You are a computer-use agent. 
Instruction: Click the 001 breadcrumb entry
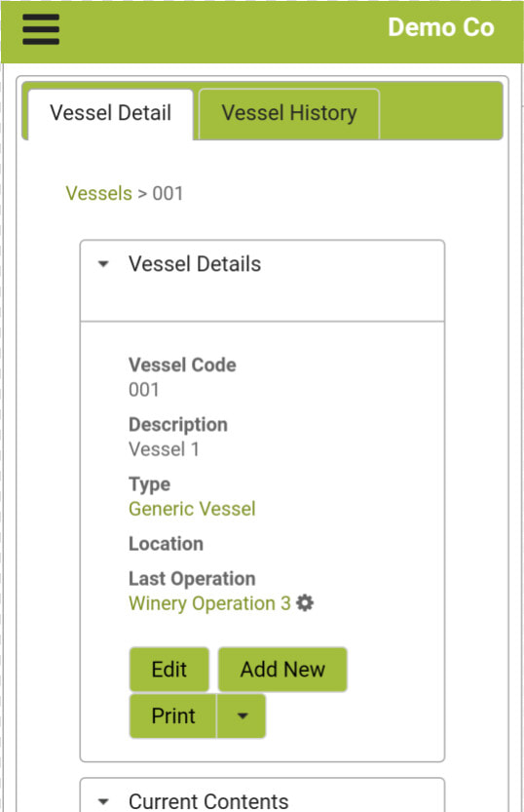(168, 194)
